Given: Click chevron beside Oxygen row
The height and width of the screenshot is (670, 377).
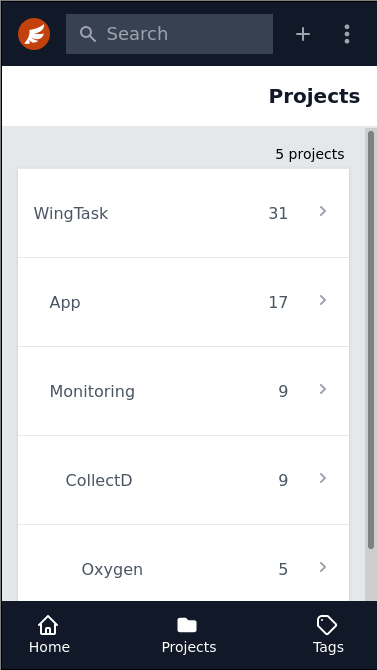Looking at the screenshot, I should point(323,567).
